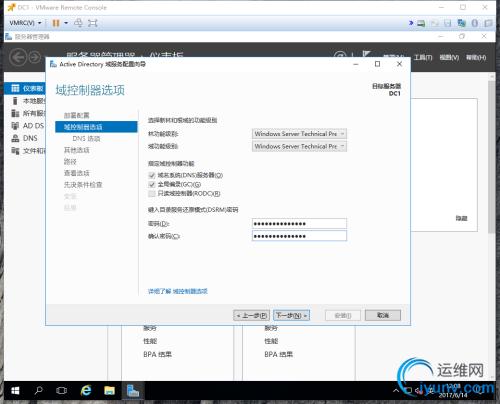Open the 帮助(H) menu
The width and height of the screenshot is (500, 404).
(476, 58)
